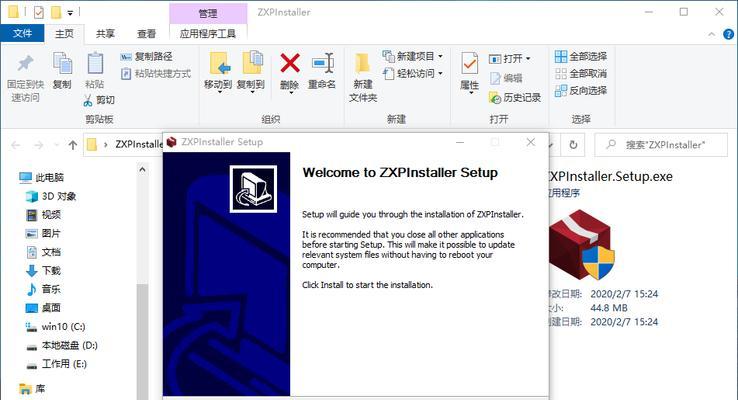The width and height of the screenshot is (738, 400).
Task: Open Downloads (下载) in navigation pane
Action: pos(43,271)
